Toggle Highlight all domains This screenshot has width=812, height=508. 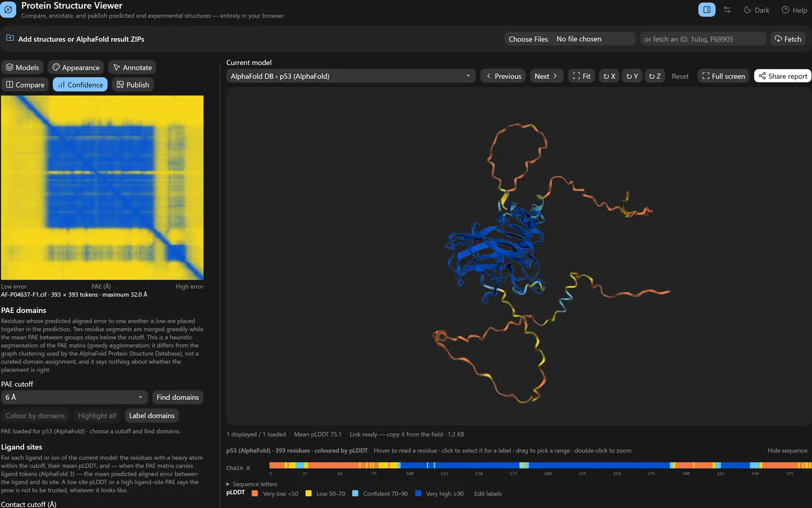click(x=97, y=416)
